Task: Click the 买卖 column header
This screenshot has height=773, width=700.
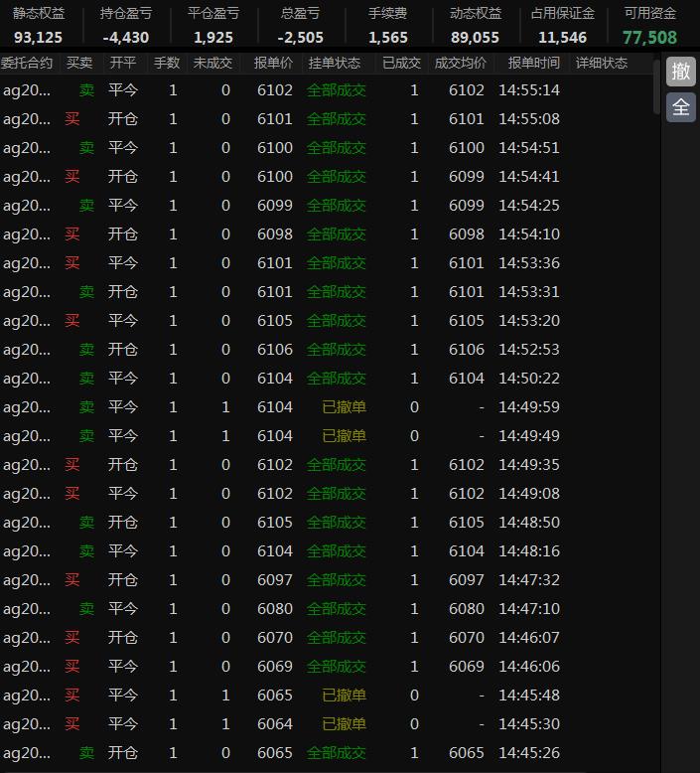Action: (78, 63)
